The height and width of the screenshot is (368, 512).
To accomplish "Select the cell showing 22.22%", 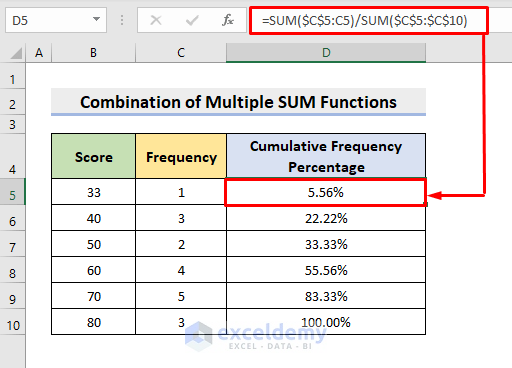I will [x=326, y=218].
